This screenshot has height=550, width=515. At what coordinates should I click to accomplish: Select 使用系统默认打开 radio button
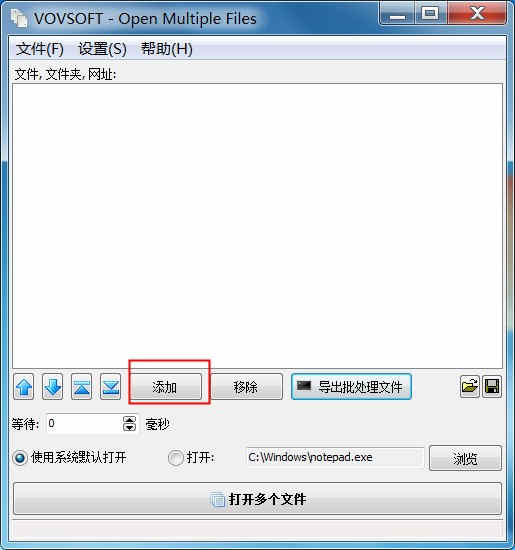click(20, 458)
